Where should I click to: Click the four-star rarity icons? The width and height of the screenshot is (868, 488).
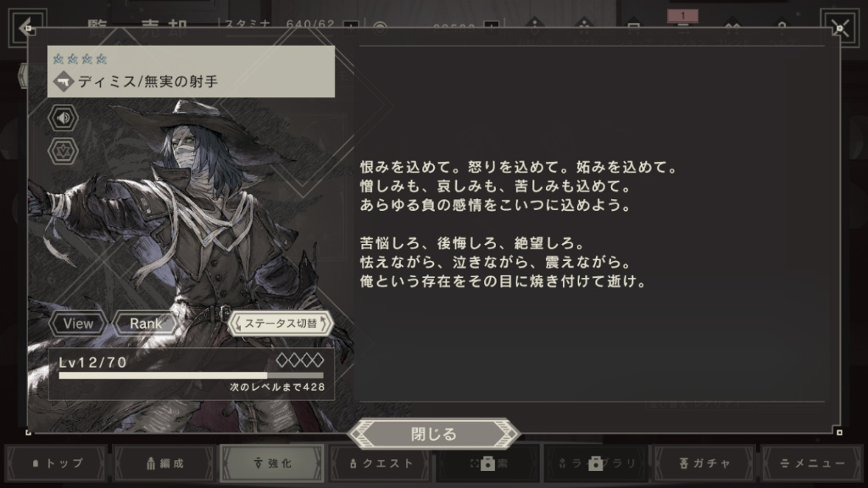point(81,58)
